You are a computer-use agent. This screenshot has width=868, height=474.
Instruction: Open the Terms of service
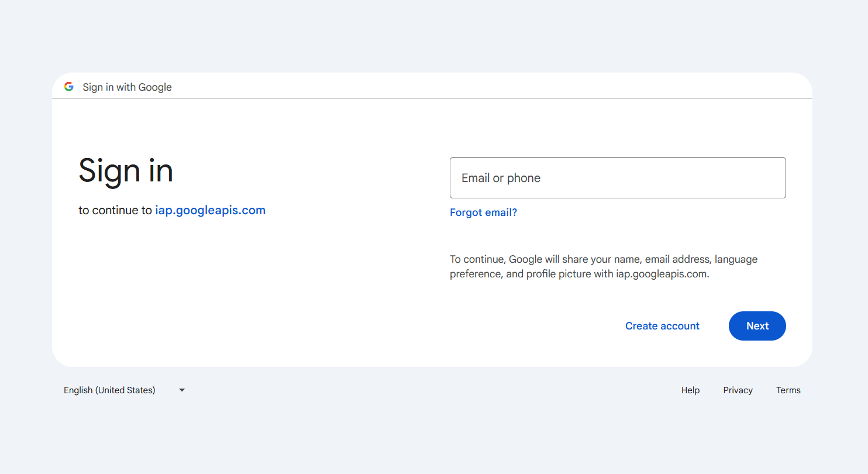788,390
